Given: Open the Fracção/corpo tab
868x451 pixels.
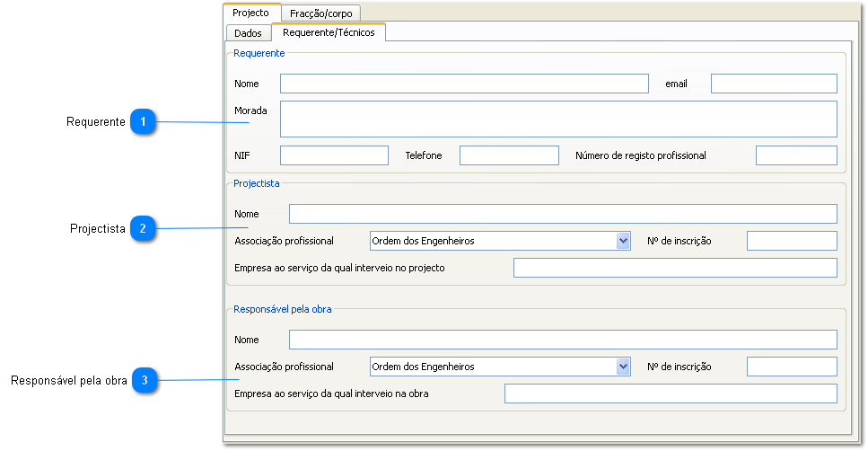Looking at the screenshot, I should (320, 13).
